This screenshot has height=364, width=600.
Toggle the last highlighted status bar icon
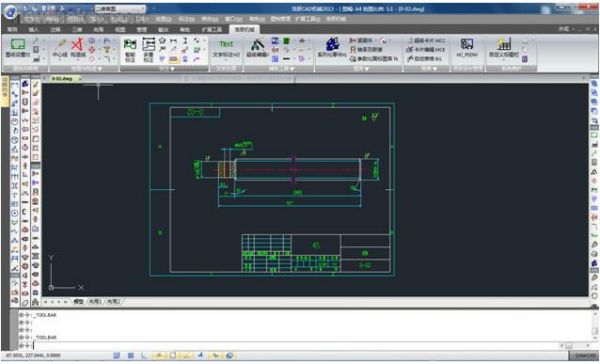point(230,356)
